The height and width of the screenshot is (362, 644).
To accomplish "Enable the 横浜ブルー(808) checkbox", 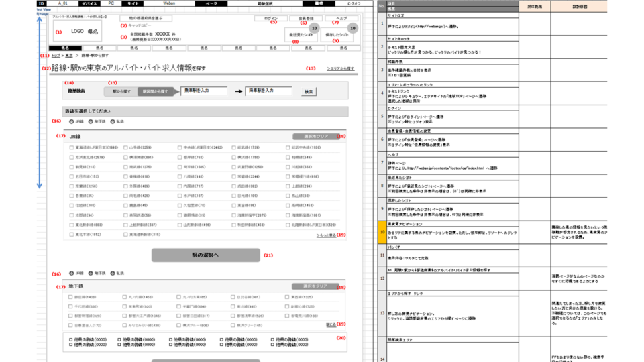I will click(x=178, y=326).
